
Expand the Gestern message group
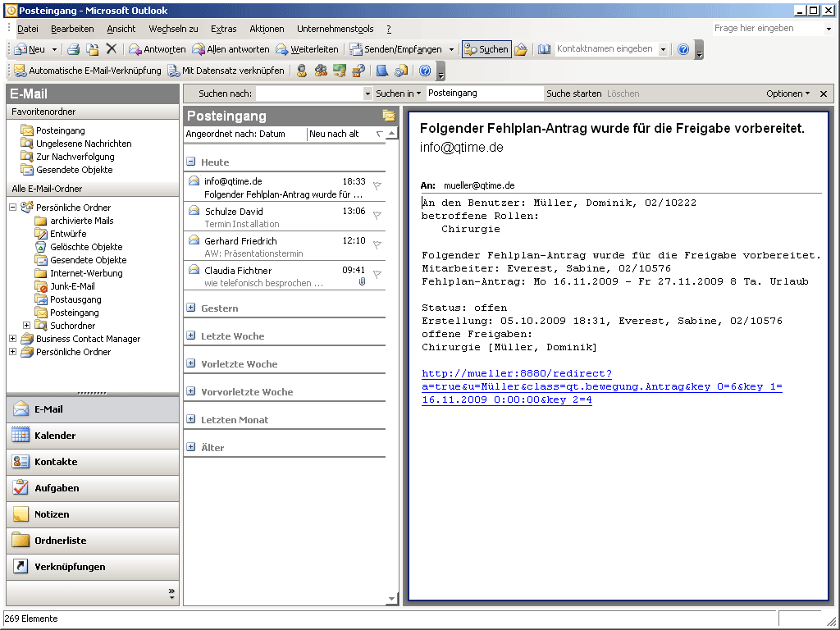(191, 308)
